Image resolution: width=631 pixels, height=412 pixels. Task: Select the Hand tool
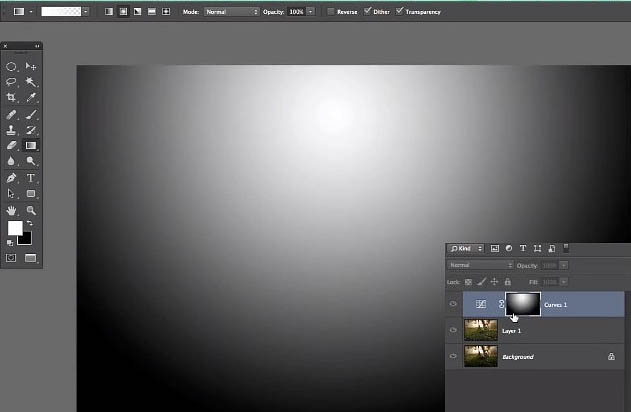click(11, 210)
